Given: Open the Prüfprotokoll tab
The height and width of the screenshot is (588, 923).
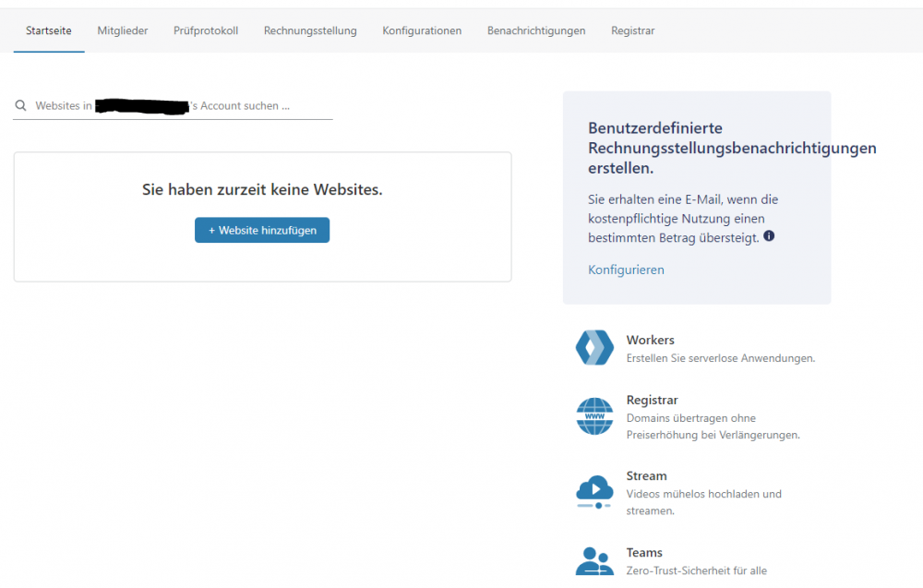Looking at the screenshot, I should 206,30.
